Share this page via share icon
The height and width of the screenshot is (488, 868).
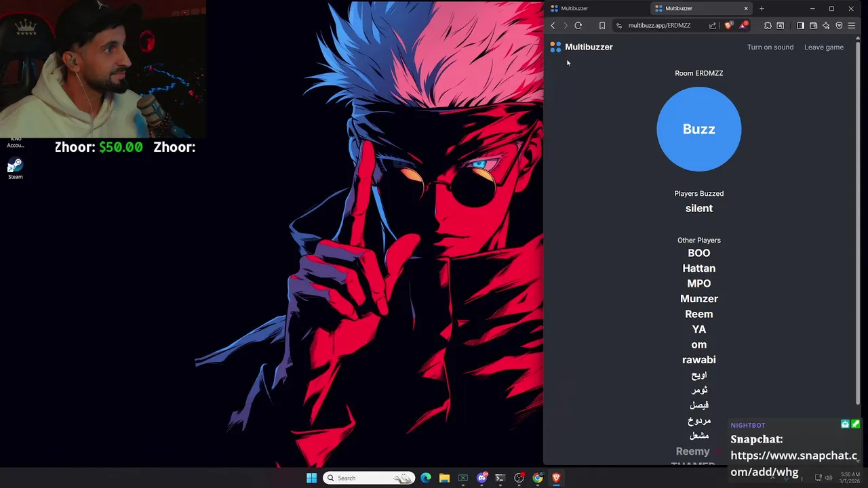coord(713,26)
